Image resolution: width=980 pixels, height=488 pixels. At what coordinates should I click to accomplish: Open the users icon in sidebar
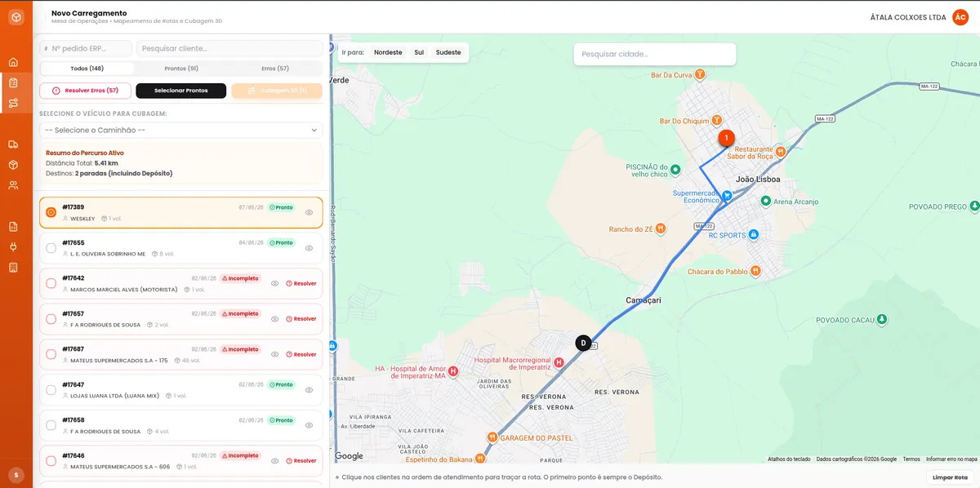click(x=13, y=185)
